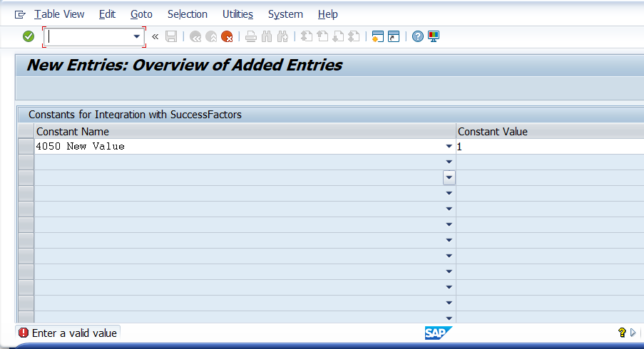Click the Save diskette icon
This screenshot has height=349, width=644.
(x=171, y=36)
